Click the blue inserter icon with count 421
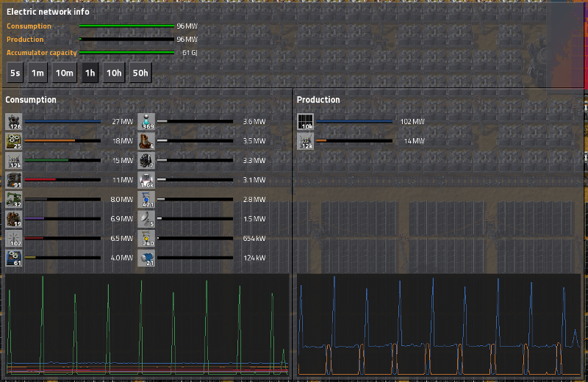Screen dimensions: 588x382 coord(146,199)
